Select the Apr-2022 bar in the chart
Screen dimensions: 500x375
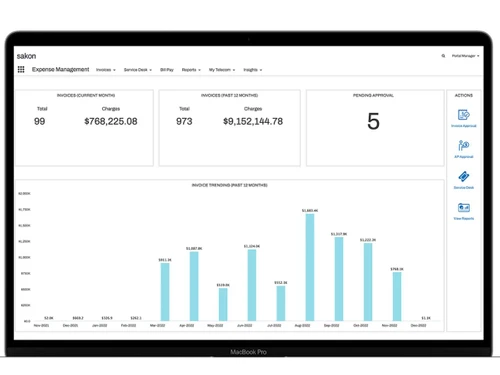(x=194, y=286)
